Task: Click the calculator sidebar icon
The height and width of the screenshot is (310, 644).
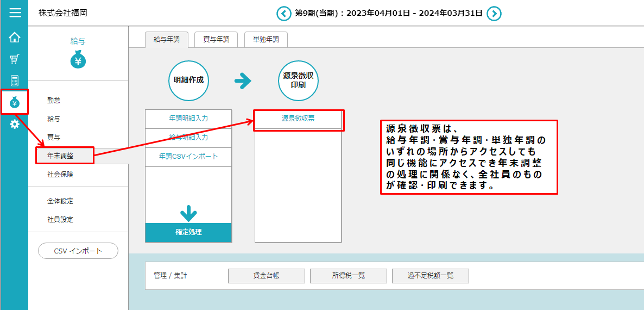Action: click(x=15, y=80)
